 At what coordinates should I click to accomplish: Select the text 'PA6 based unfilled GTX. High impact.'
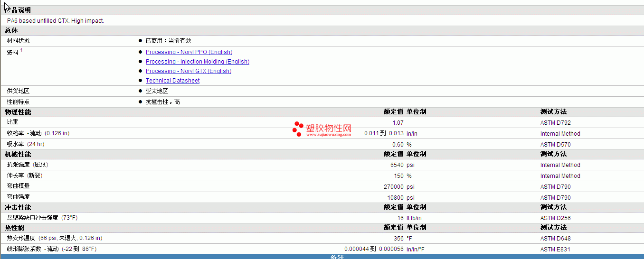[56, 21]
